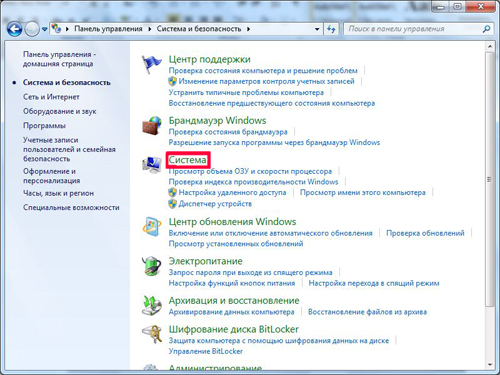Expand arrow after Панель управления breadcrumb

[150, 29]
